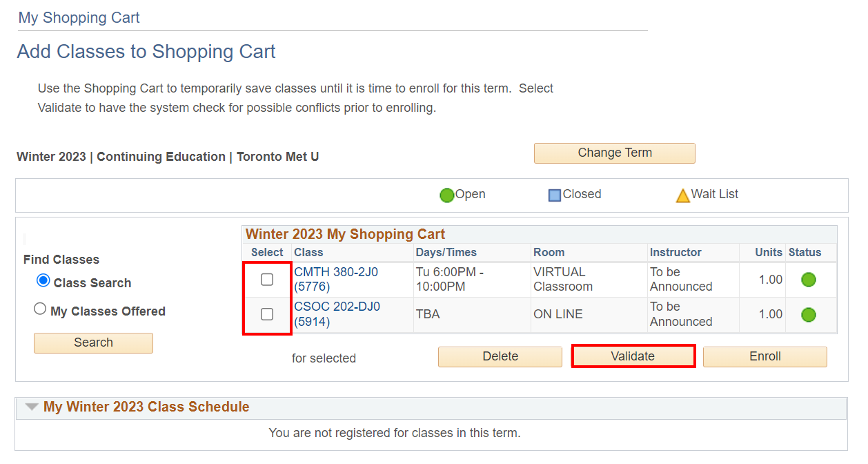This screenshot has width=868, height=464.
Task: Click the blue Closed status legend icon
Action: (x=555, y=195)
